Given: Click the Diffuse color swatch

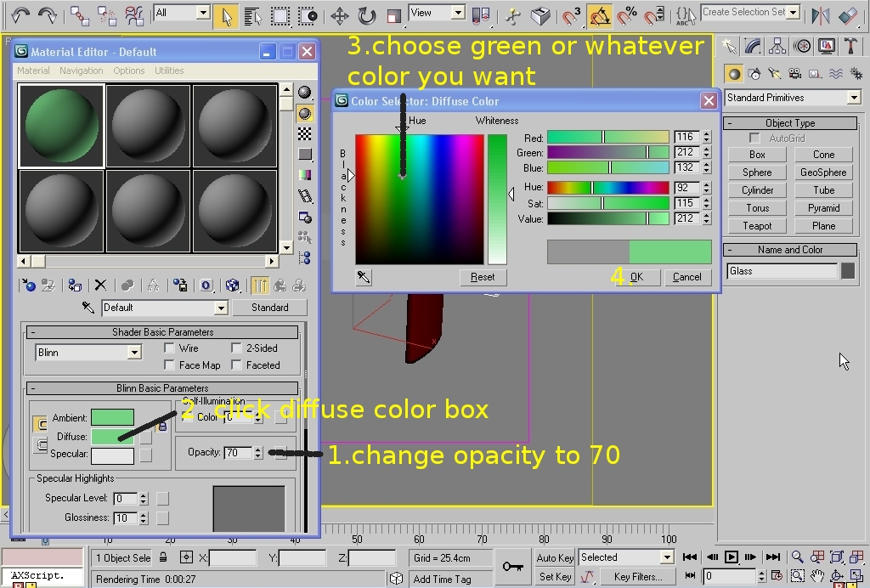Looking at the screenshot, I should click(112, 437).
